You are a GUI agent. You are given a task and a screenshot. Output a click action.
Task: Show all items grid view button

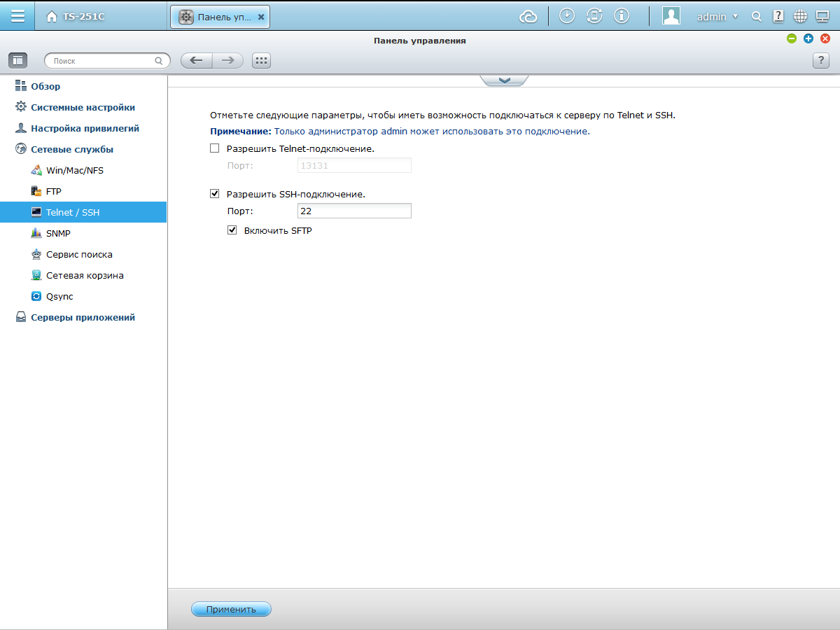pyautogui.click(x=262, y=61)
